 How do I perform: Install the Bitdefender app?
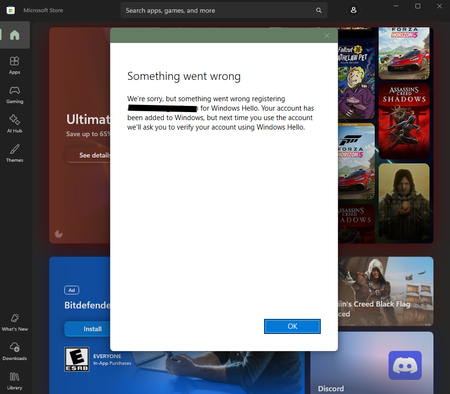pos(88,329)
